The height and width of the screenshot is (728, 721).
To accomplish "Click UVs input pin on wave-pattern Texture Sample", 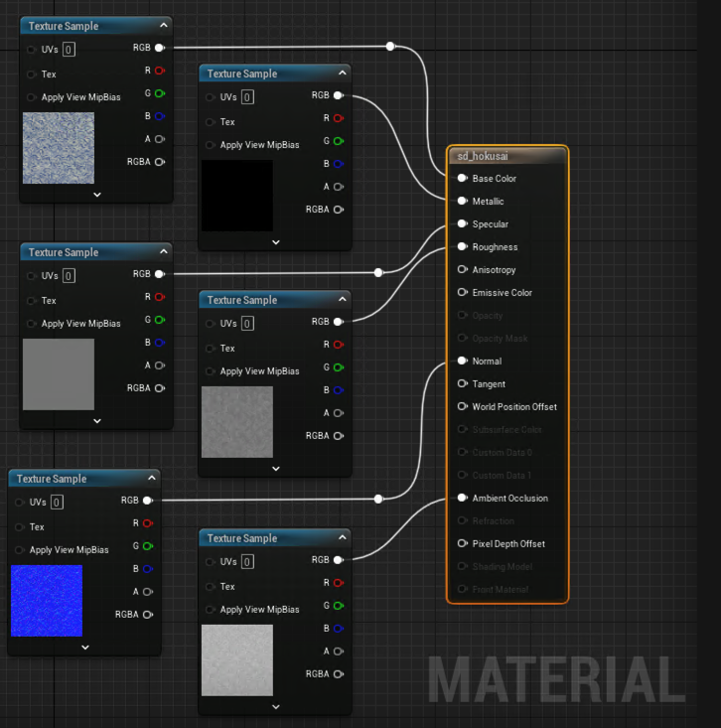I will click(x=31, y=50).
